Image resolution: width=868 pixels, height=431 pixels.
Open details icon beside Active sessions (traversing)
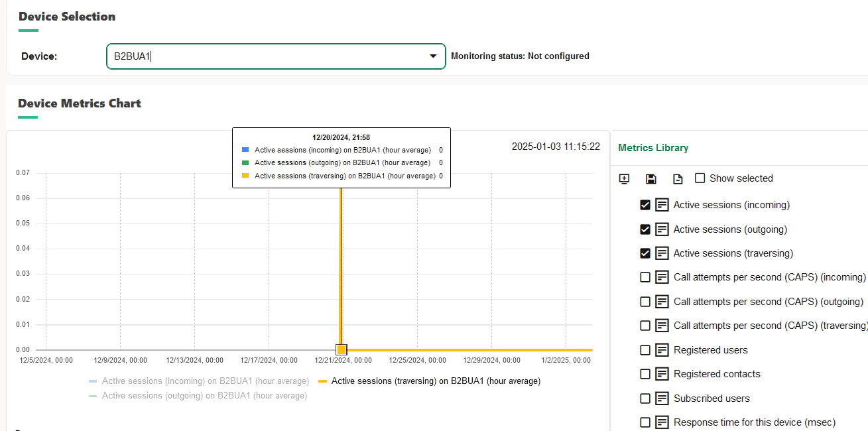click(661, 253)
